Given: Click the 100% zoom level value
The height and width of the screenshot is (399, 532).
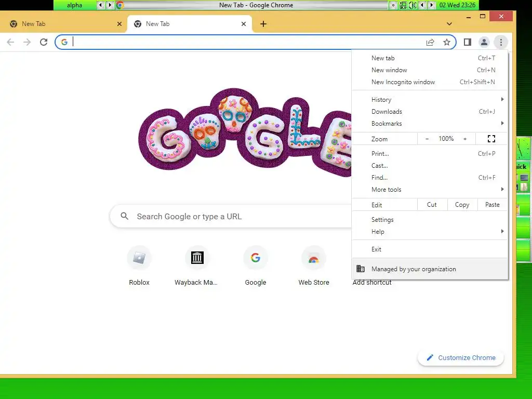Looking at the screenshot, I should (x=446, y=139).
